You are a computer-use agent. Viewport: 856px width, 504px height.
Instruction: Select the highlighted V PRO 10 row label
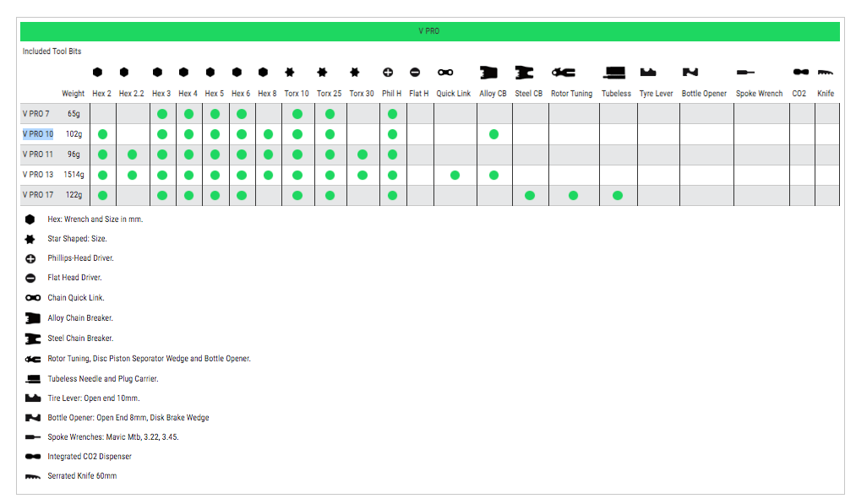[x=38, y=134]
